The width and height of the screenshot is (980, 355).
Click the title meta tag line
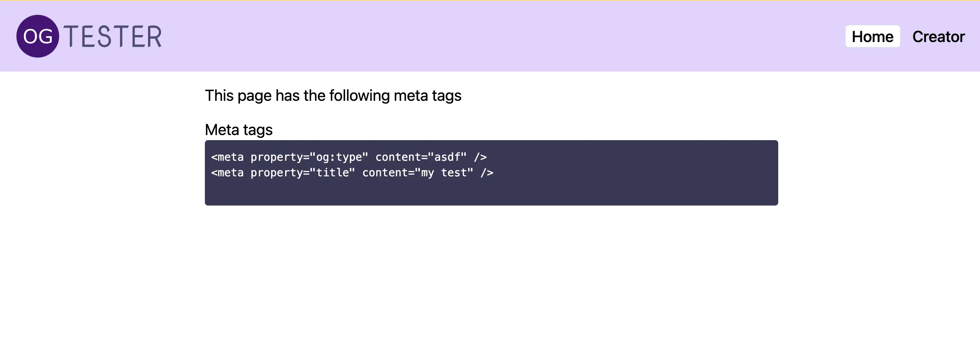click(352, 173)
